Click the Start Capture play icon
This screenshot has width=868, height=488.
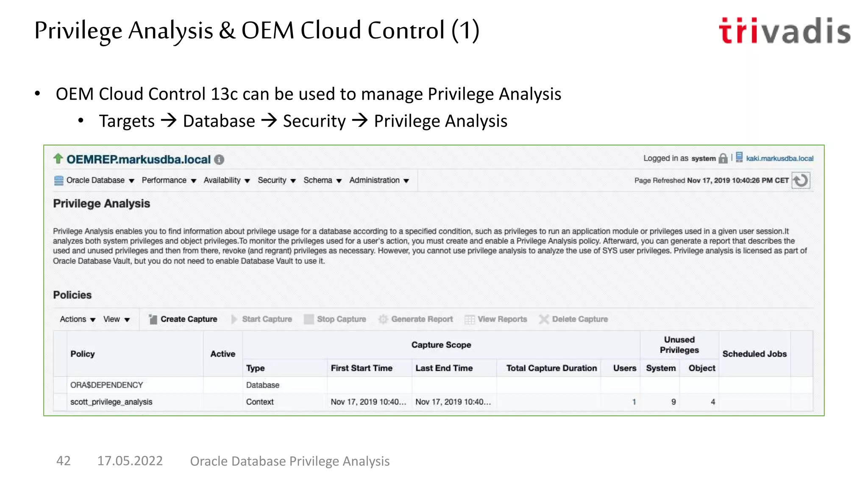click(234, 319)
